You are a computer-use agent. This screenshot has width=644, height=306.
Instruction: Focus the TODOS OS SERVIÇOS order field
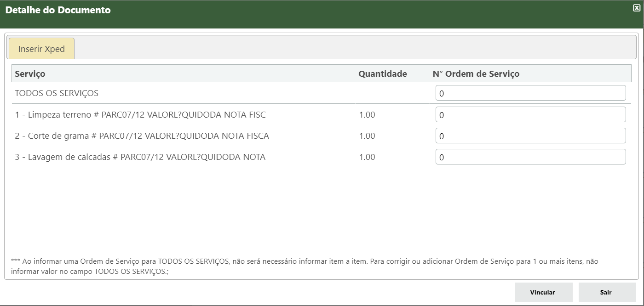point(530,93)
